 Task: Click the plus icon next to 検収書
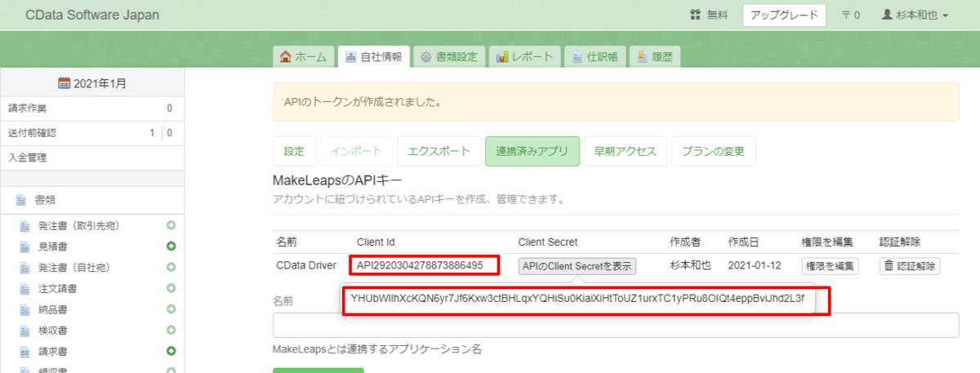coord(171,331)
